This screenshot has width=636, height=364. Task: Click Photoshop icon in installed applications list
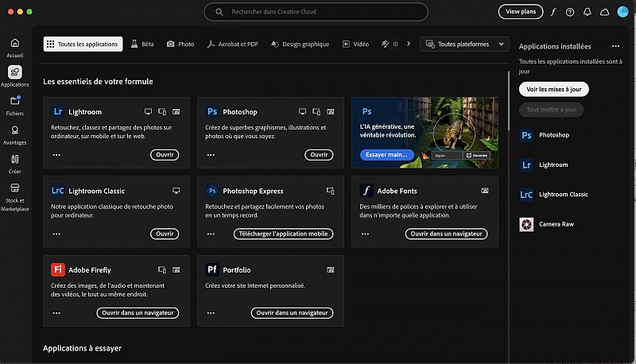point(526,135)
